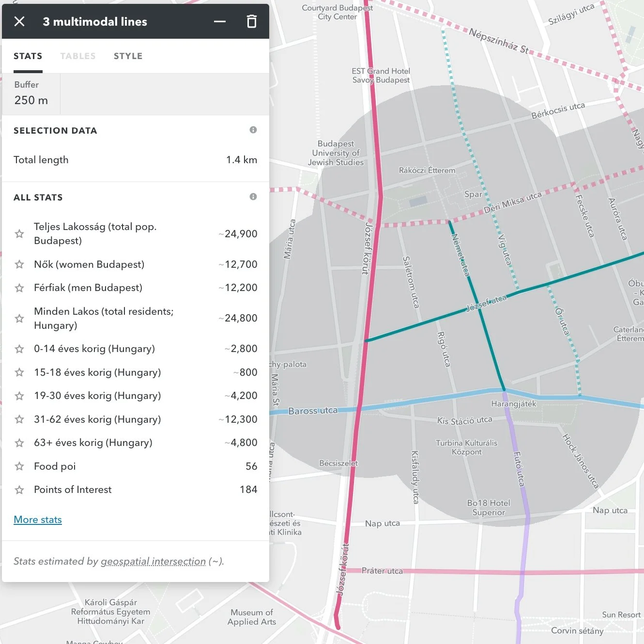Star the 19-30 éves korig stat
Image resolution: width=644 pixels, height=644 pixels.
pyautogui.click(x=19, y=396)
